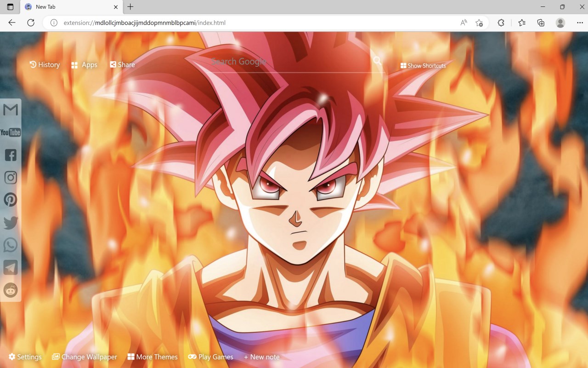Viewport: 588px width, 368px height.
Task: Toggle Show Shortcuts
Action: (423, 66)
